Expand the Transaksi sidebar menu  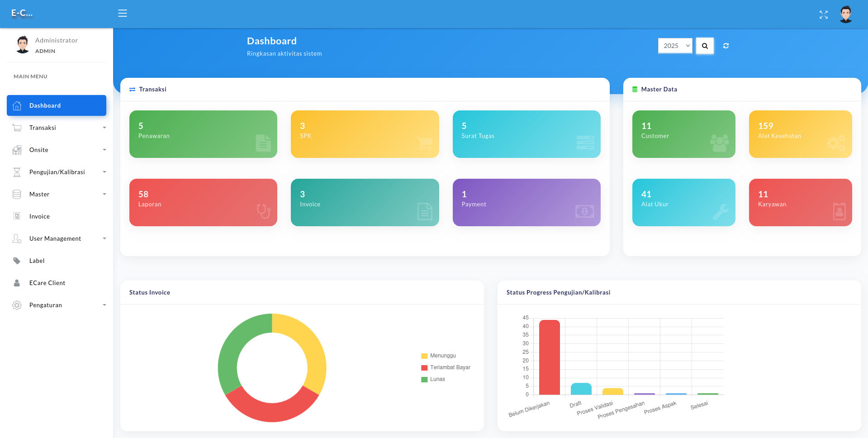point(57,128)
